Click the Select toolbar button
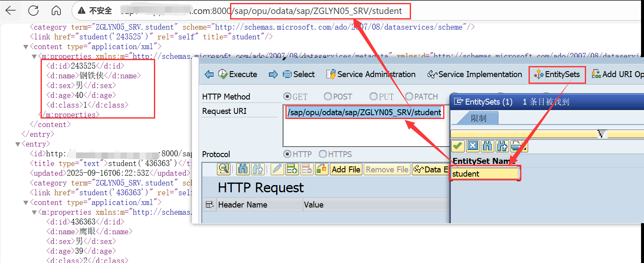 (299, 75)
